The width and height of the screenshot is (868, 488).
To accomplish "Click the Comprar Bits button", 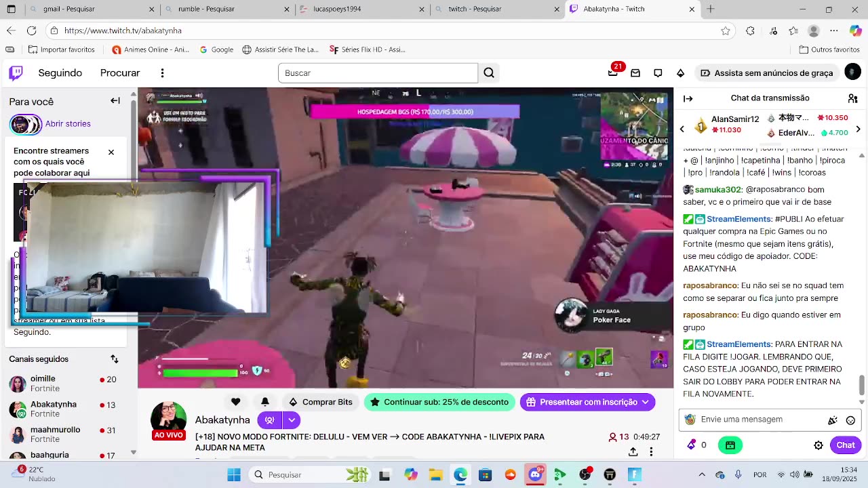I will (x=320, y=402).
